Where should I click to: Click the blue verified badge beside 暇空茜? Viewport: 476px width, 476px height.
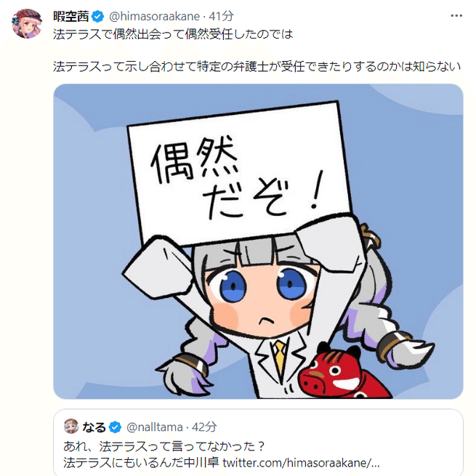pos(98,17)
